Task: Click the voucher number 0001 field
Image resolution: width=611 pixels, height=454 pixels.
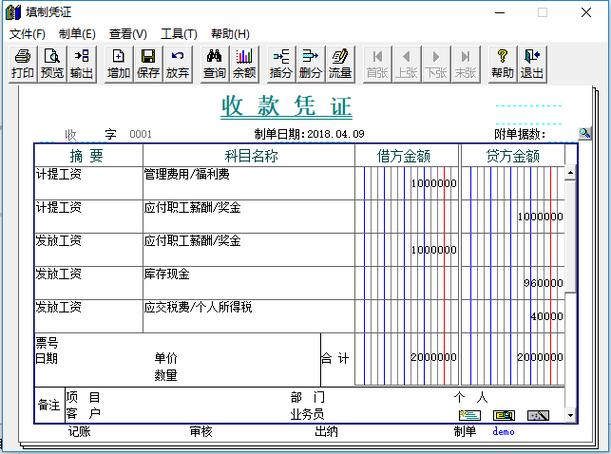Action: (x=140, y=134)
